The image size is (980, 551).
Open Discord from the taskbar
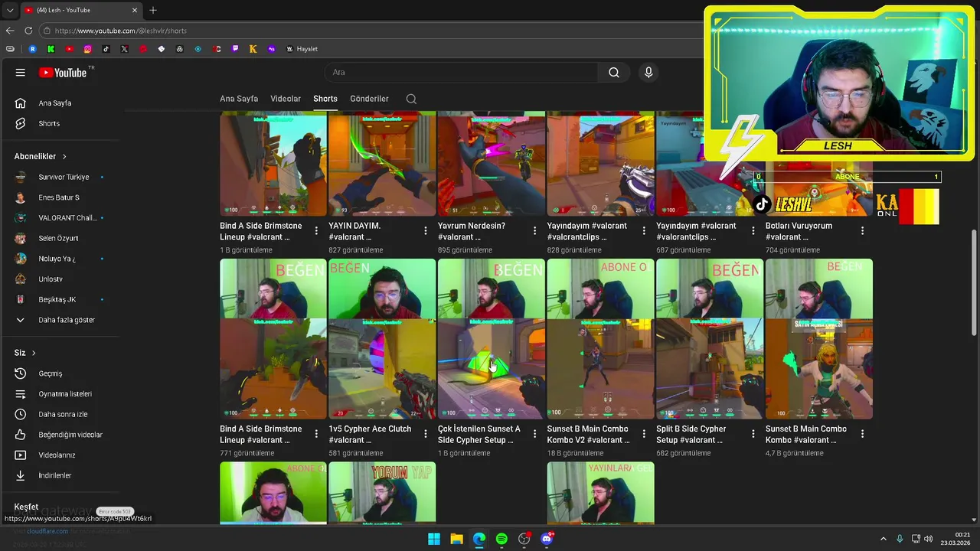tap(547, 539)
